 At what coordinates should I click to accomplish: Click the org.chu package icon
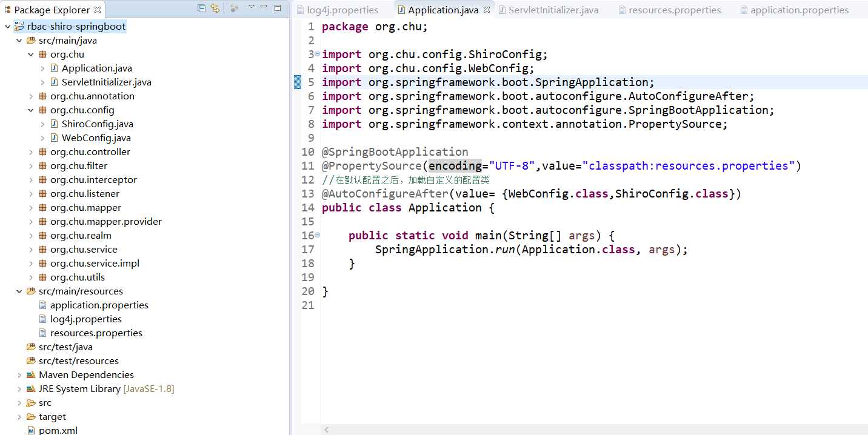click(x=42, y=55)
